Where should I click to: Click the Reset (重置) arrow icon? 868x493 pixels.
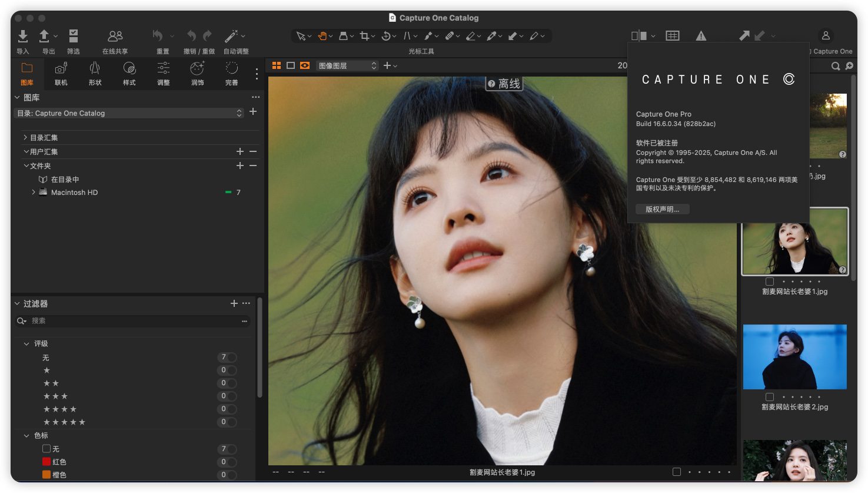(158, 36)
